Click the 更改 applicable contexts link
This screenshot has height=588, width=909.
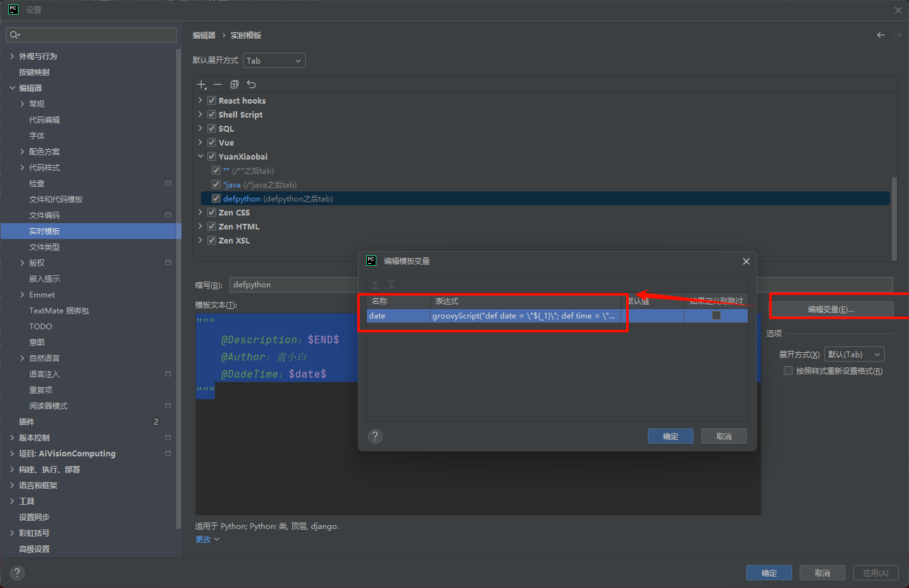pyautogui.click(x=207, y=539)
